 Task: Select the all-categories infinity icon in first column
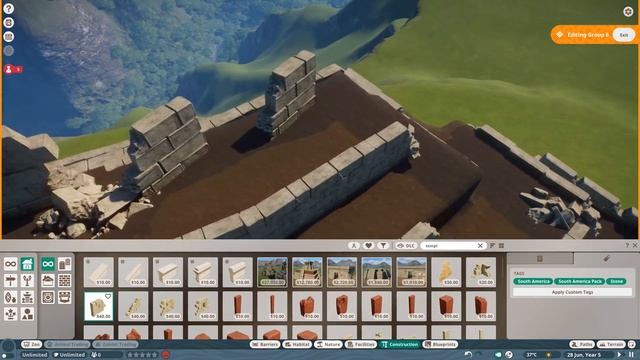coord(11,264)
